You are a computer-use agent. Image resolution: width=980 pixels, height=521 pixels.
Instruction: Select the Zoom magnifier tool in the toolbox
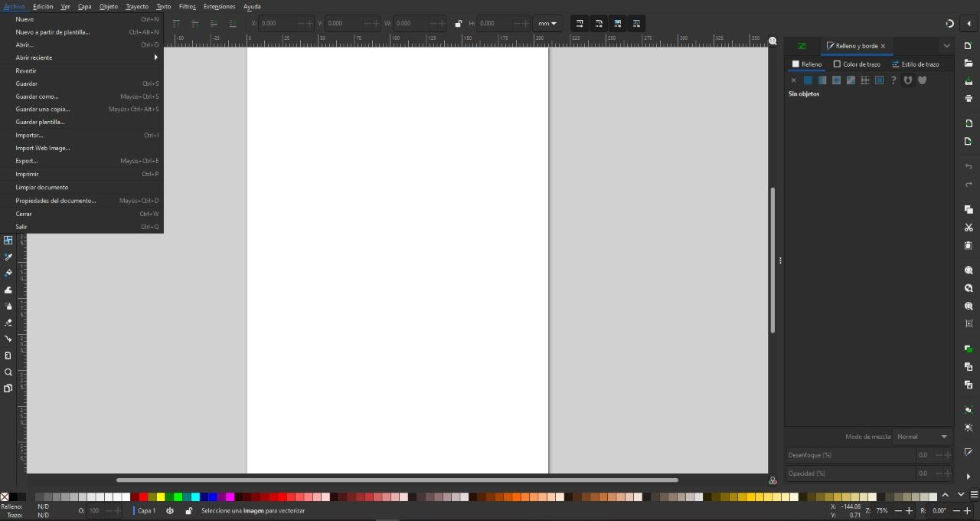8,372
